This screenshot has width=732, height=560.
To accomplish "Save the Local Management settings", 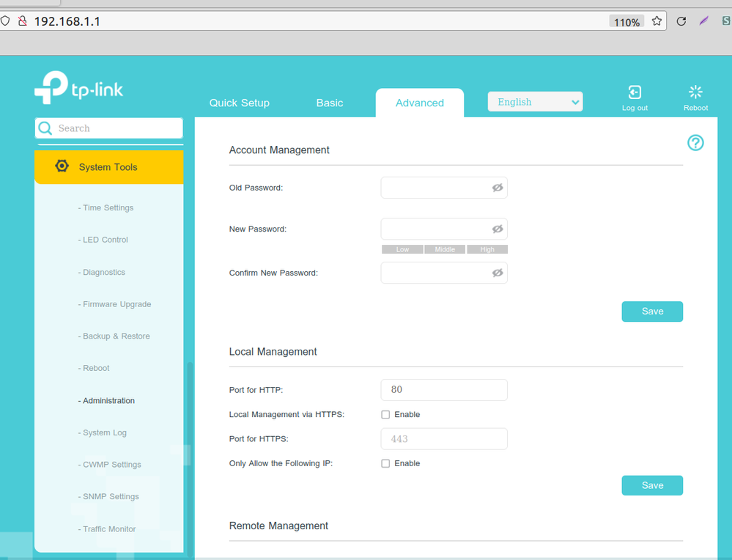I will pos(652,485).
